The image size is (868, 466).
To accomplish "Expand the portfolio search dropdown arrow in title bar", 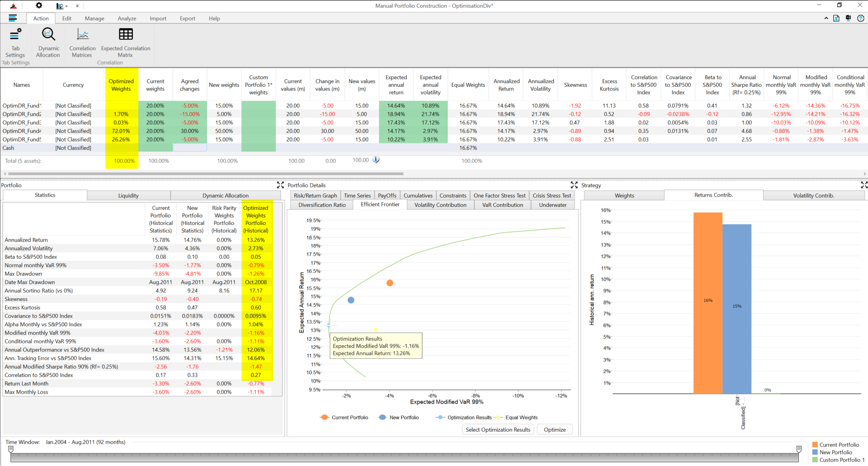I will [66, 6].
